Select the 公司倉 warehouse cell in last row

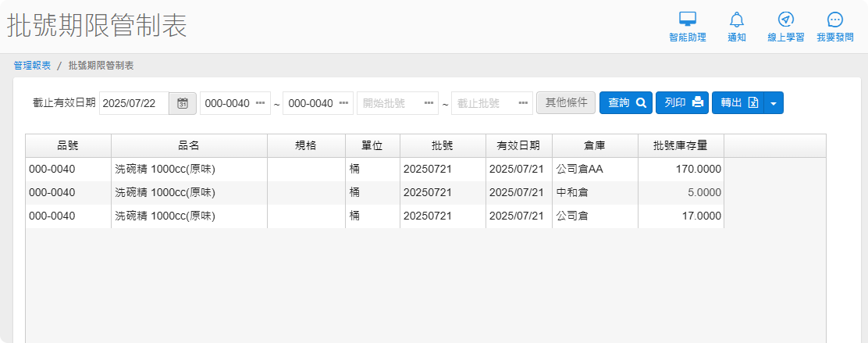point(595,216)
